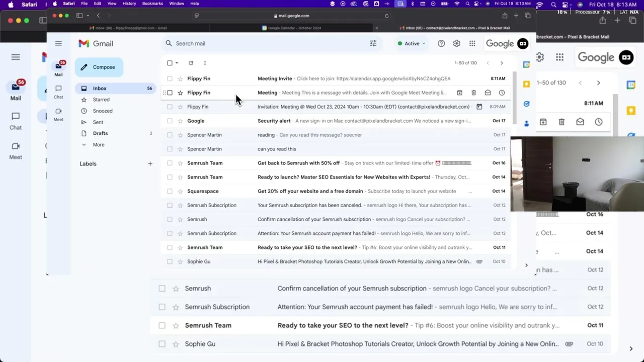Viewport: 644px width, 362px height.
Task: Switch to flippyfinapp Inbox (90) tab
Action: (128, 28)
